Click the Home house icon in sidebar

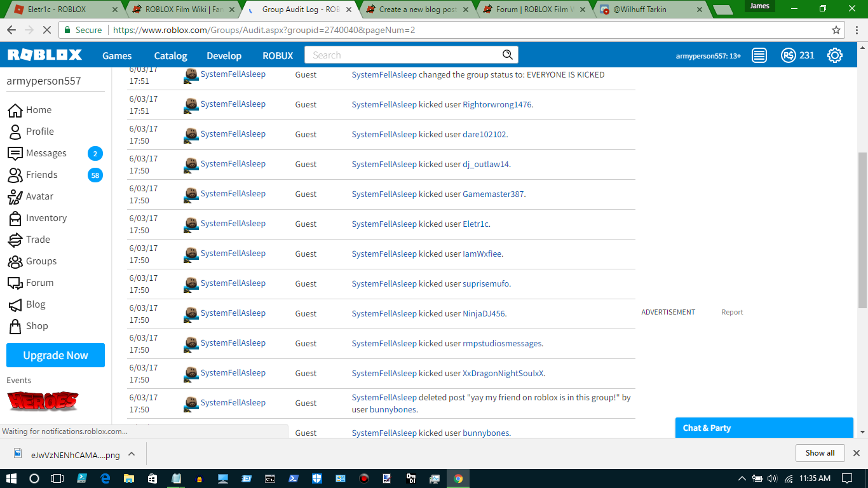pos(15,111)
